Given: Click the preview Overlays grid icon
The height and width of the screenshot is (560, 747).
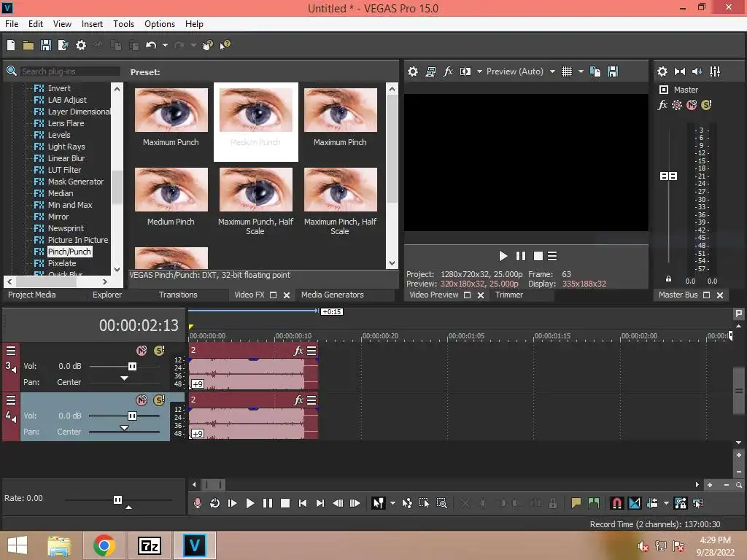Looking at the screenshot, I should point(566,71).
